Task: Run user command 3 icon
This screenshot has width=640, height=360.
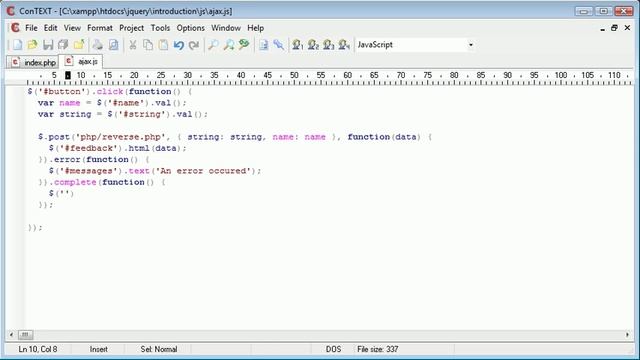Action: [x=329, y=45]
